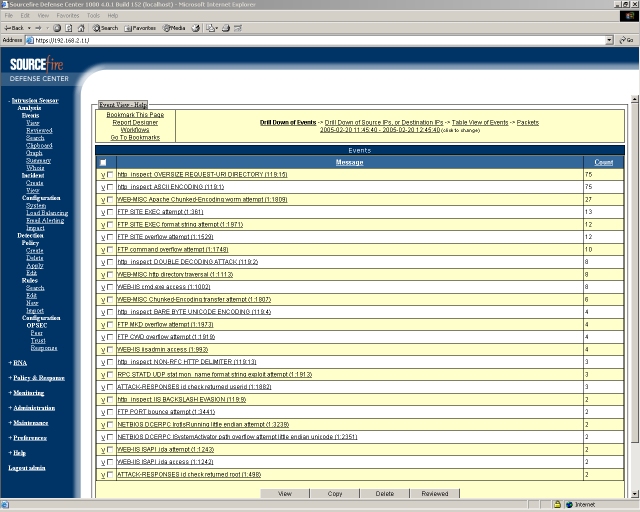Open the Bookmark This Page link
The image size is (640, 512).
coord(135,115)
